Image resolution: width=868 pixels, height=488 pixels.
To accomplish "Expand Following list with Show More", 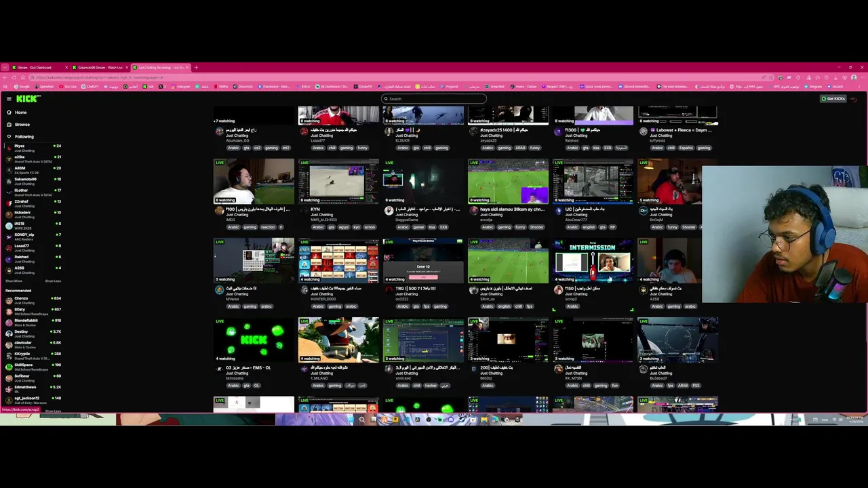I will coord(14,281).
